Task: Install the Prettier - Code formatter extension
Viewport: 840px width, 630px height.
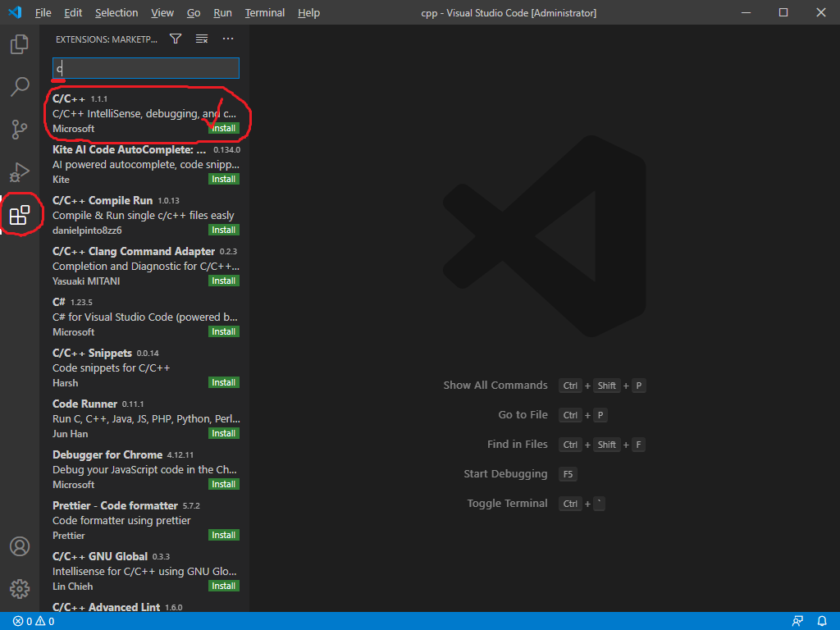Action: (223, 535)
